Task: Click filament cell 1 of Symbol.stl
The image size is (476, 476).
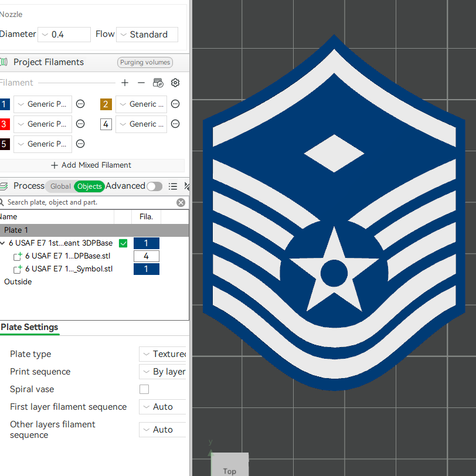Action: point(147,269)
